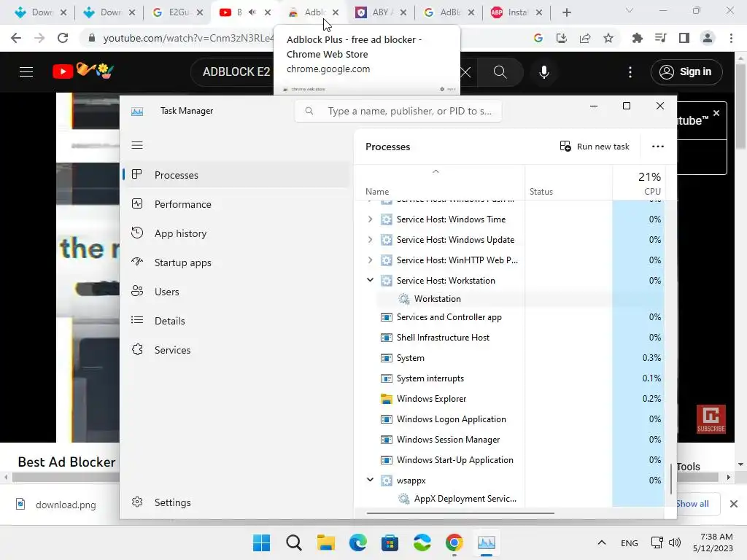The height and width of the screenshot is (560, 747).
Task: Switch to the ABY tab
Action: pos(381,12)
